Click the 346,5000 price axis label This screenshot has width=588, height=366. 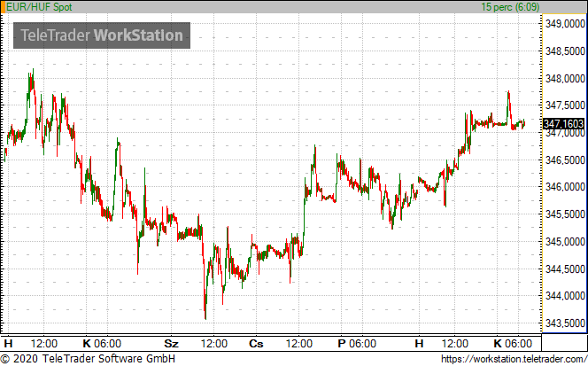pos(565,160)
